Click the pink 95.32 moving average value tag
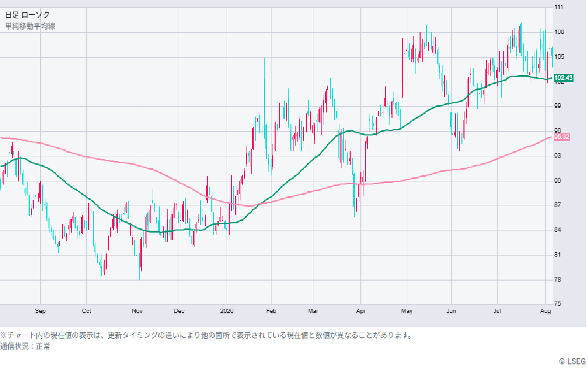This screenshot has width=588, height=368. (562, 136)
